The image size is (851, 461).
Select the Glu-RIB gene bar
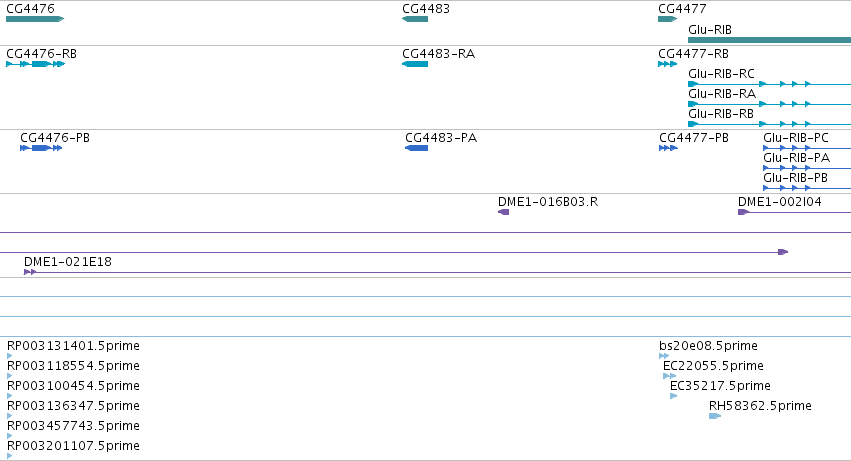pyautogui.click(x=770, y=40)
